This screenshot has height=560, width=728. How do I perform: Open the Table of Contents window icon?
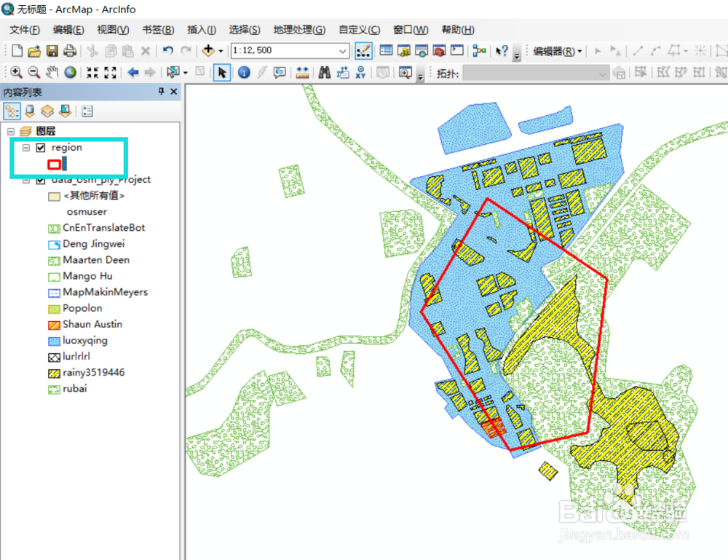coord(386,51)
